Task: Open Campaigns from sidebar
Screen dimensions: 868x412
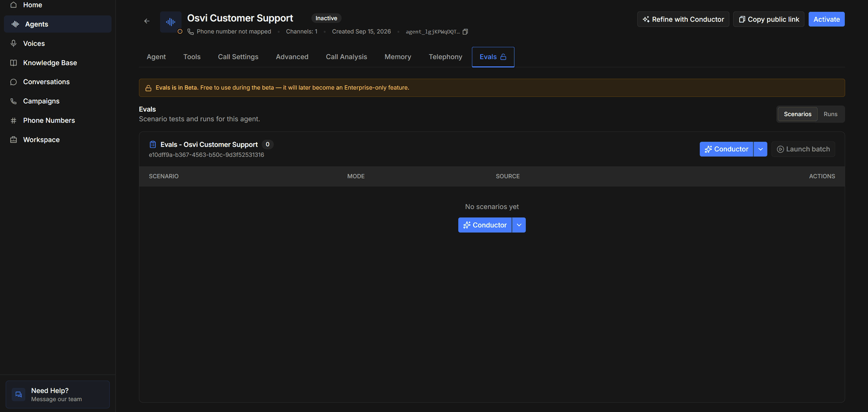Action: (x=58, y=101)
